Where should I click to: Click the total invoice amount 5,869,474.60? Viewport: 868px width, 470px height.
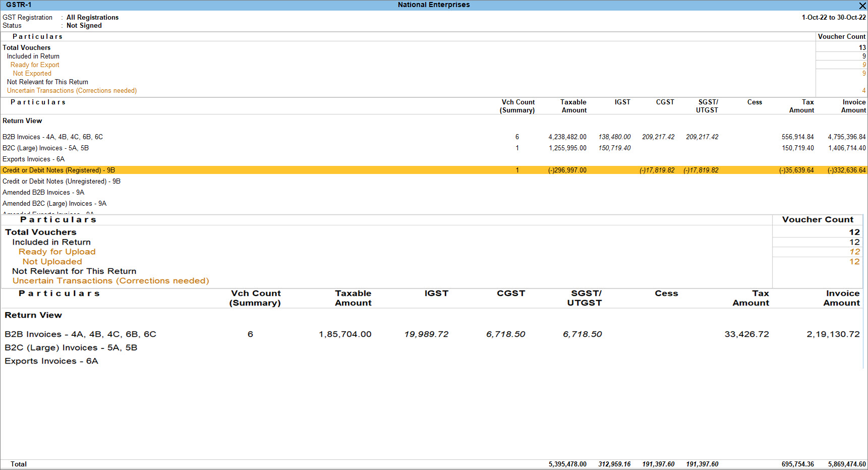coord(846,464)
